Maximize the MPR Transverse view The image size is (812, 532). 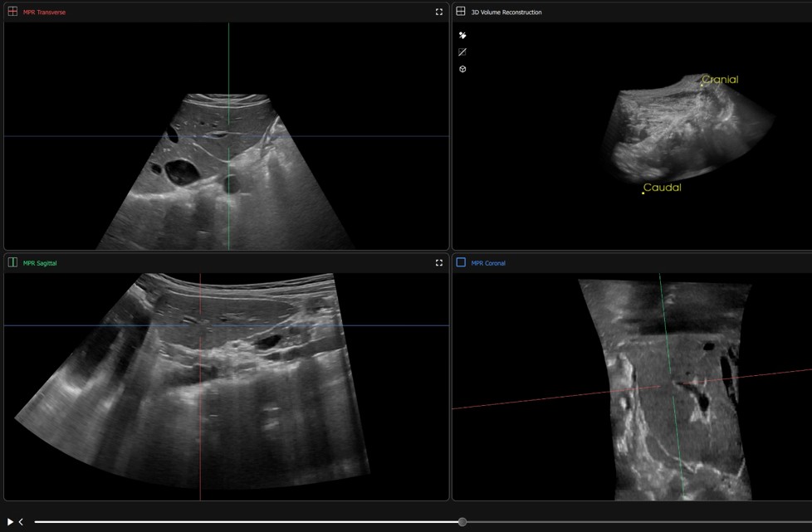click(439, 12)
